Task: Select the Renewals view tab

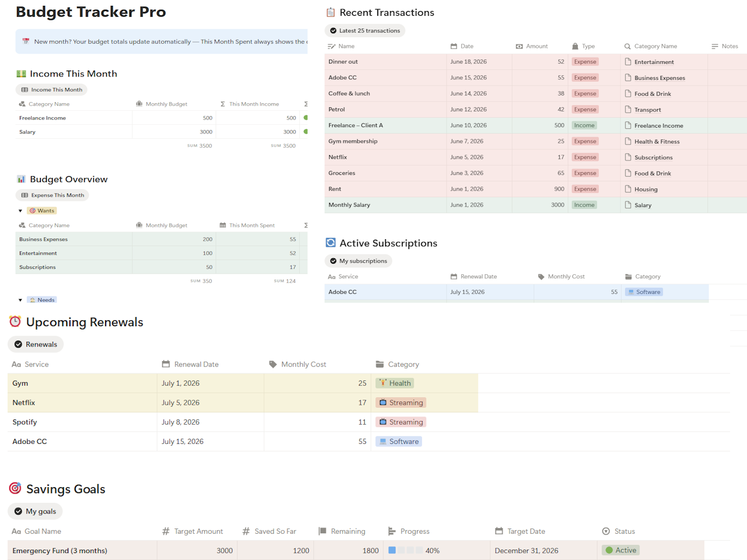Action: click(x=36, y=344)
